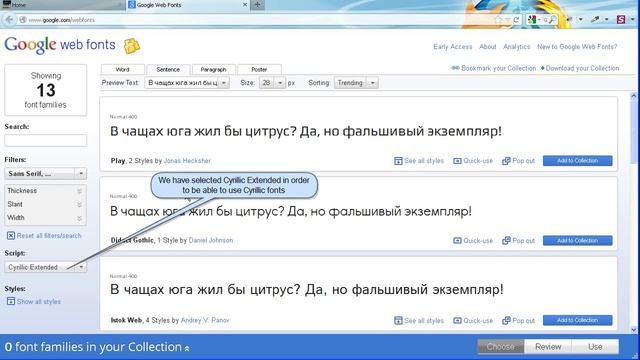Click See all styles for Play

click(419, 161)
